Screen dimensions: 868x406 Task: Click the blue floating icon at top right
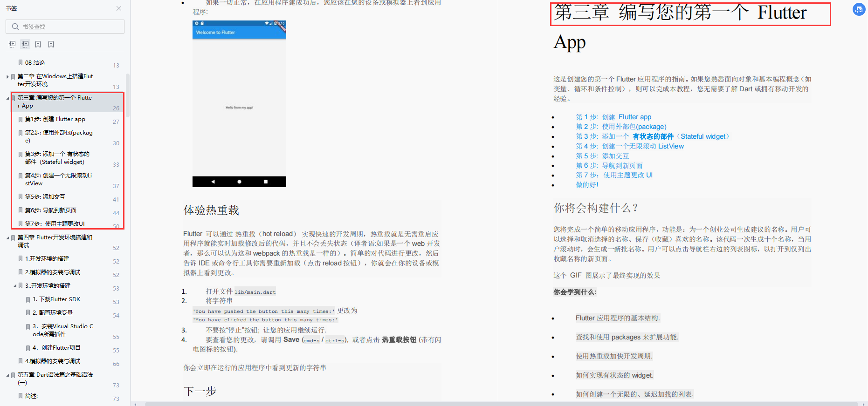tap(859, 9)
